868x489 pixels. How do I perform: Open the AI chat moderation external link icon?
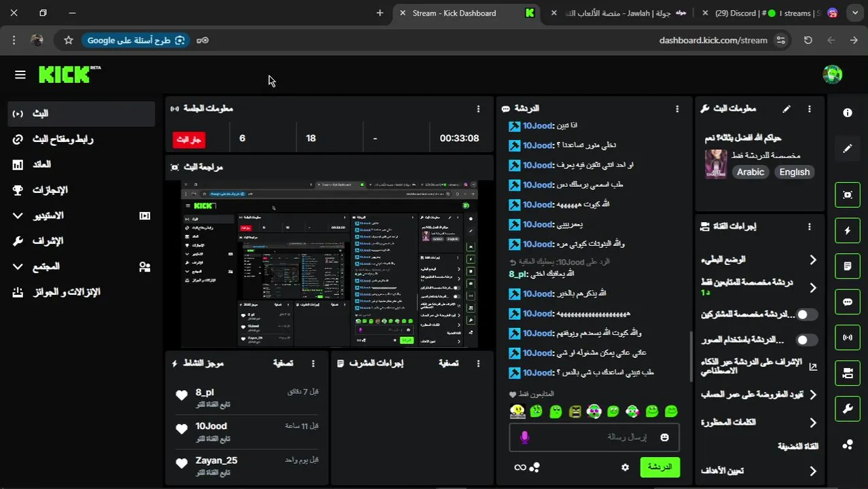[813, 367]
